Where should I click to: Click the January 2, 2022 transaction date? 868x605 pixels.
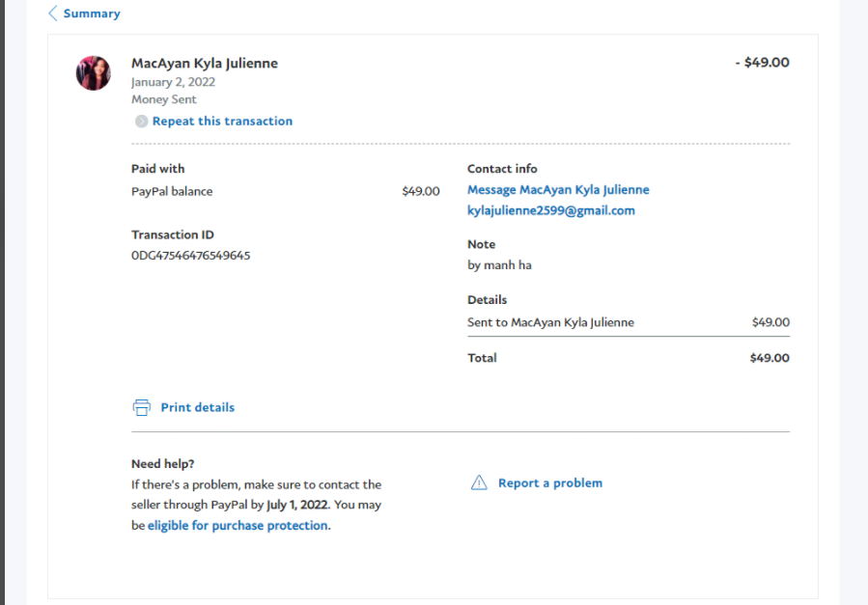[173, 82]
